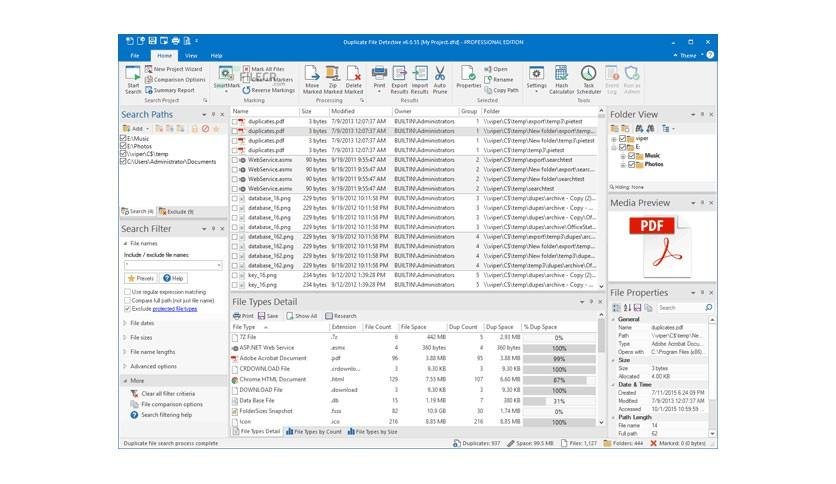
Task: Open the protected file types link
Action: click(x=175, y=309)
